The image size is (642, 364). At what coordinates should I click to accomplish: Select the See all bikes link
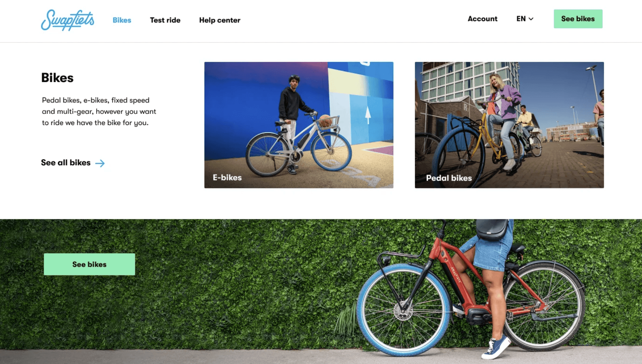[73, 163]
